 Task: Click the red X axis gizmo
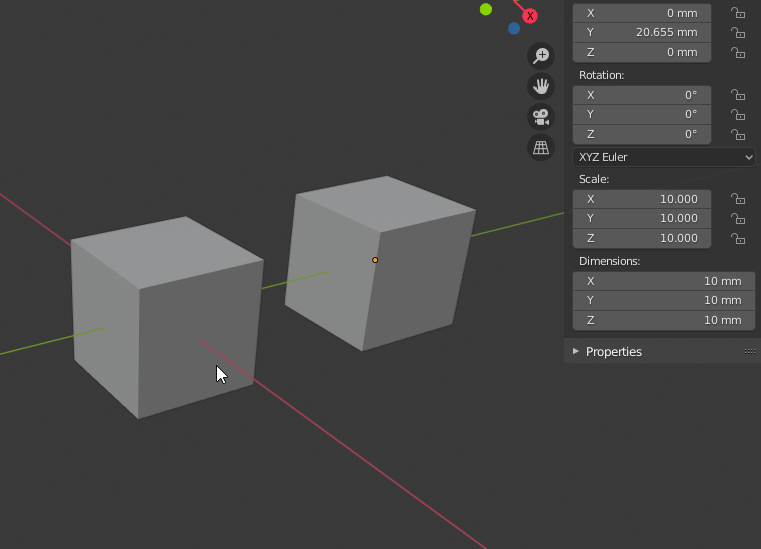coord(530,16)
